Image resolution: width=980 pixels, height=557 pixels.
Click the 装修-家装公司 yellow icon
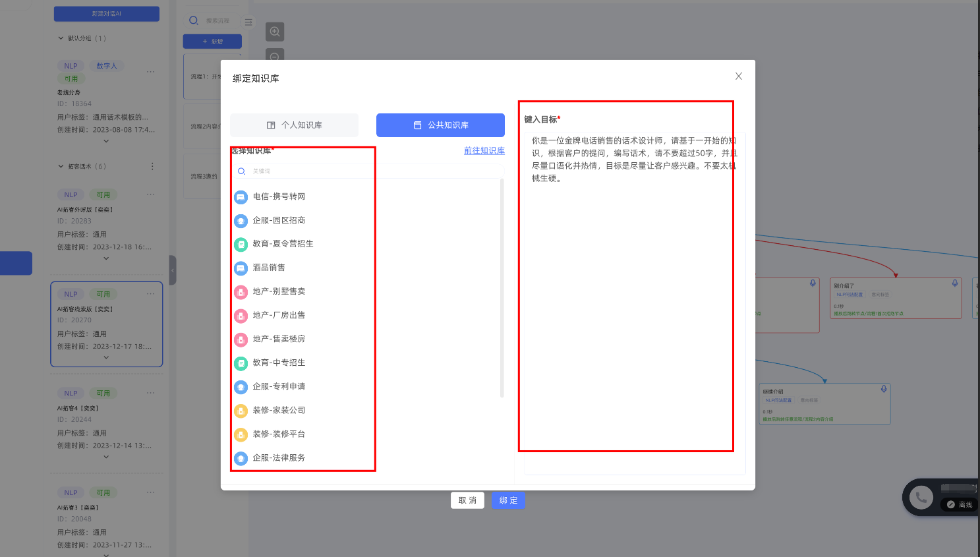click(241, 410)
